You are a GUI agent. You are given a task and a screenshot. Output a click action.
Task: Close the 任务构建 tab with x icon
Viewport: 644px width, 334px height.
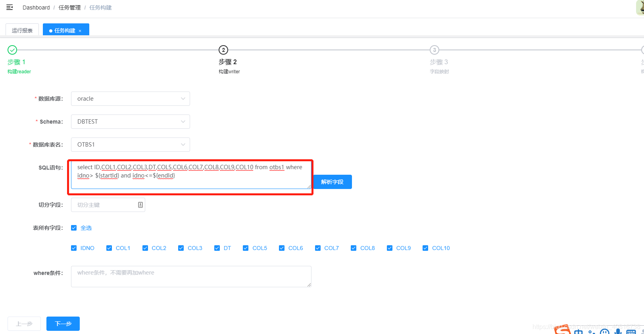tap(80, 31)
